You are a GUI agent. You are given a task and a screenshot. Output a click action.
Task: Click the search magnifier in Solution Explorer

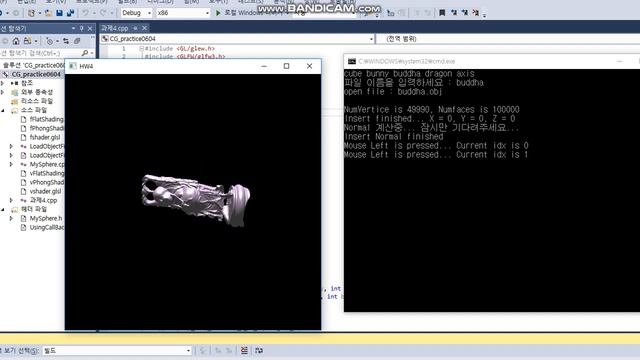click(x=84, y=53)
